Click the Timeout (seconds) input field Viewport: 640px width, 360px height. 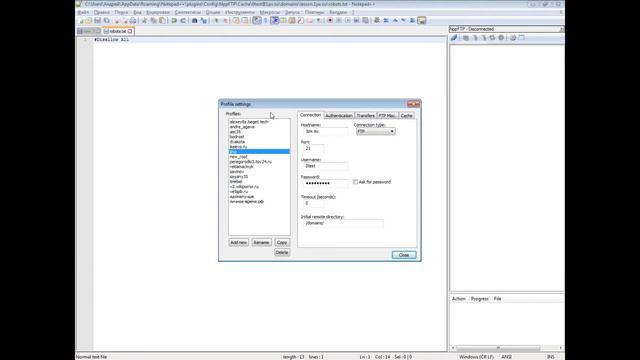point(313,203)
